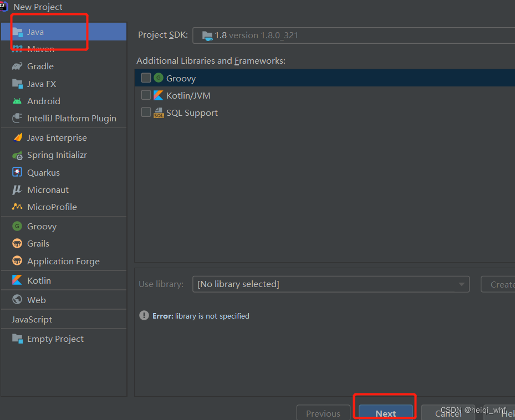Click the Kotlin icon in sidebar
The width and height of the screenshot is (515, 420).
click(x=17, y=280)
